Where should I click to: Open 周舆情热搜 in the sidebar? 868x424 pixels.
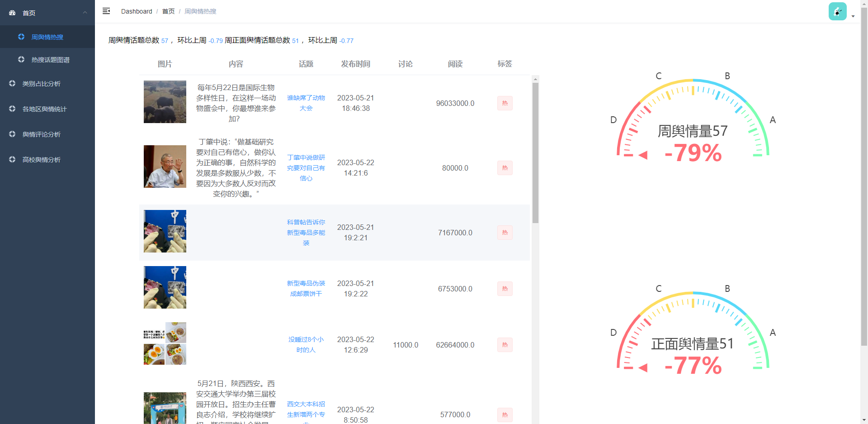47,37
